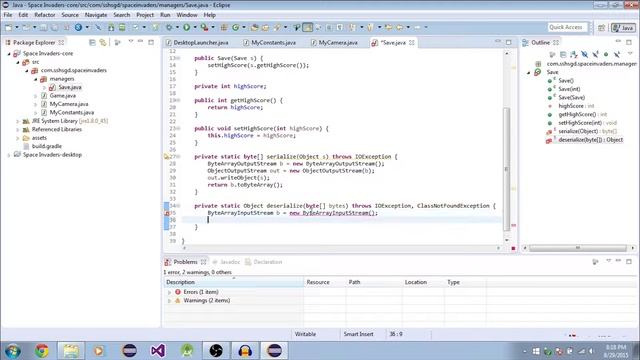Image resolution: width=640 pixels, height=360 pixels.
Task: Toggle Link with Editor in Package Explorer
Action: 103,42
